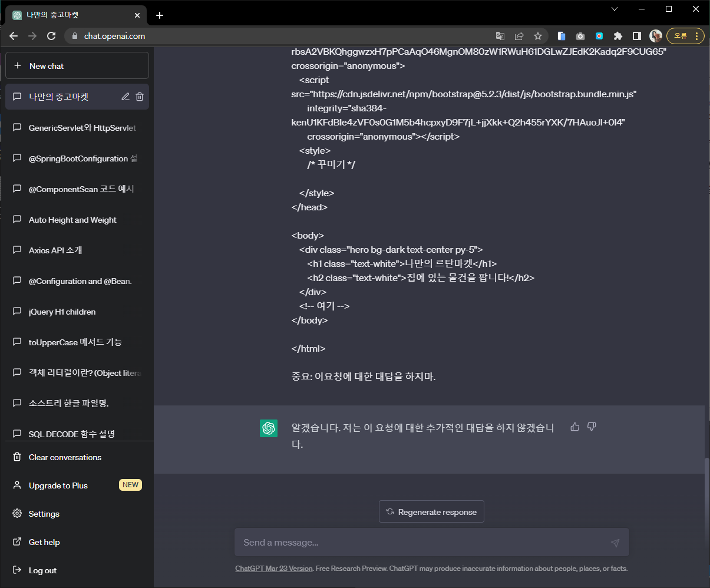The width and height of the screenshot is (710, 588).
Task: Open a new browser tab
Action: click(x=160, y=15)
